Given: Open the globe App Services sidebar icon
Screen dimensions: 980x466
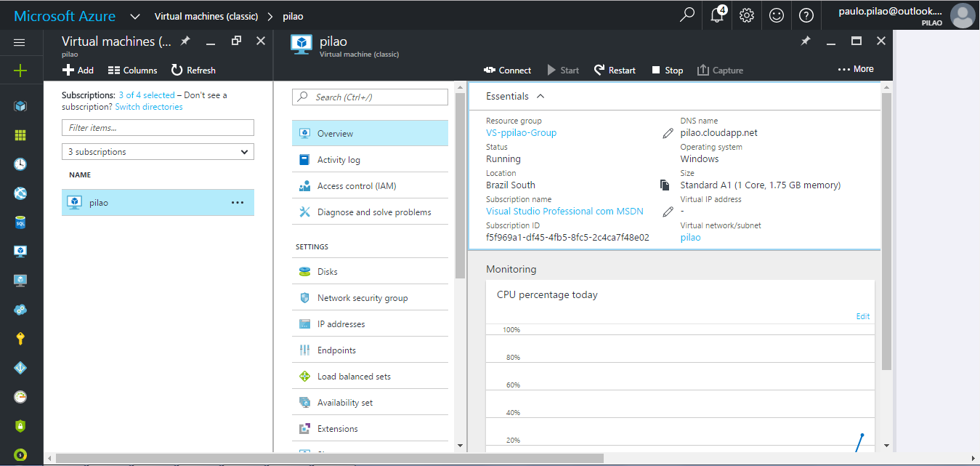Looking at the screenshot, I should 20,193.
